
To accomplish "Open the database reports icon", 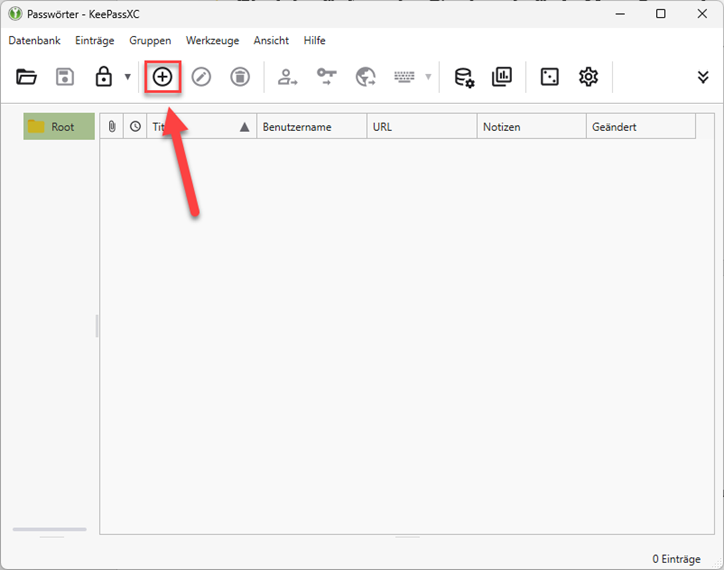I will click(x=502, y=77).
